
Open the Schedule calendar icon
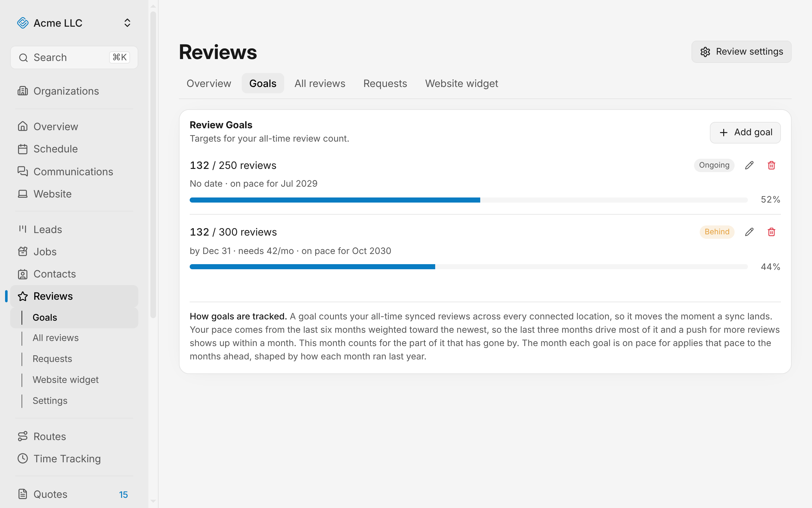(x=23, y=149)
